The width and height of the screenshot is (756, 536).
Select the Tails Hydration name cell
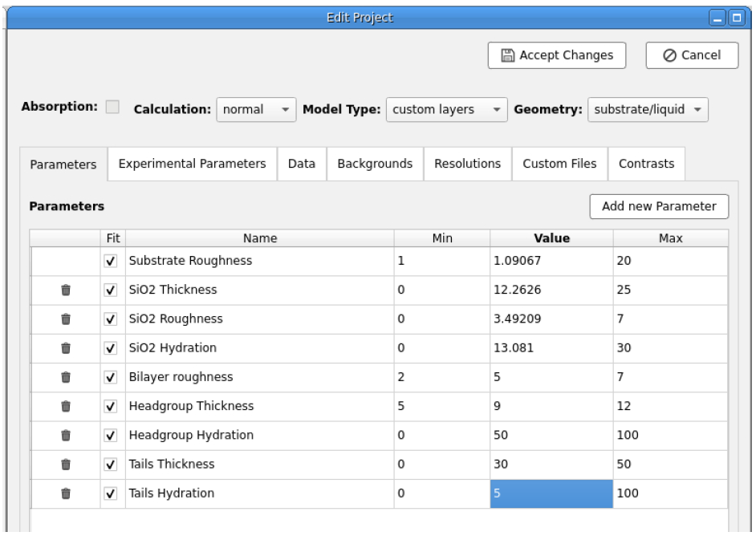(x=260, y=493)
